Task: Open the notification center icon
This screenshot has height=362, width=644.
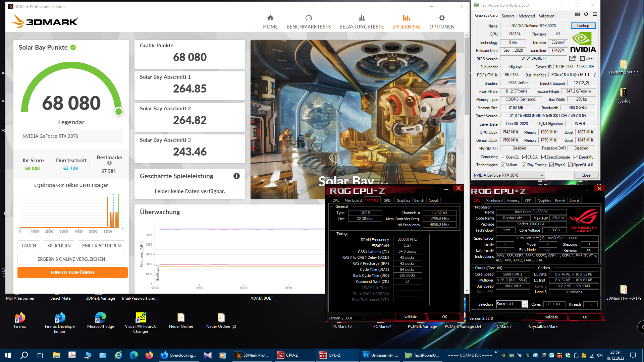Action: point(633,355)
